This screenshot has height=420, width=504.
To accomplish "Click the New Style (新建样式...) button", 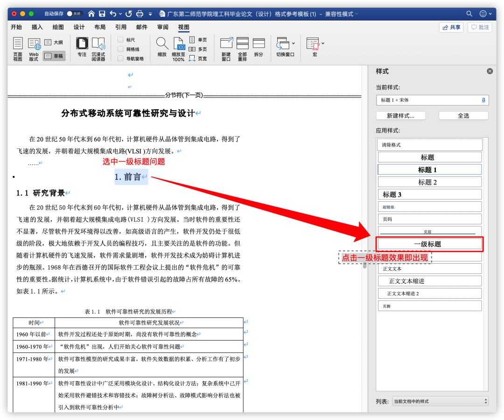I will click(401, 116).
